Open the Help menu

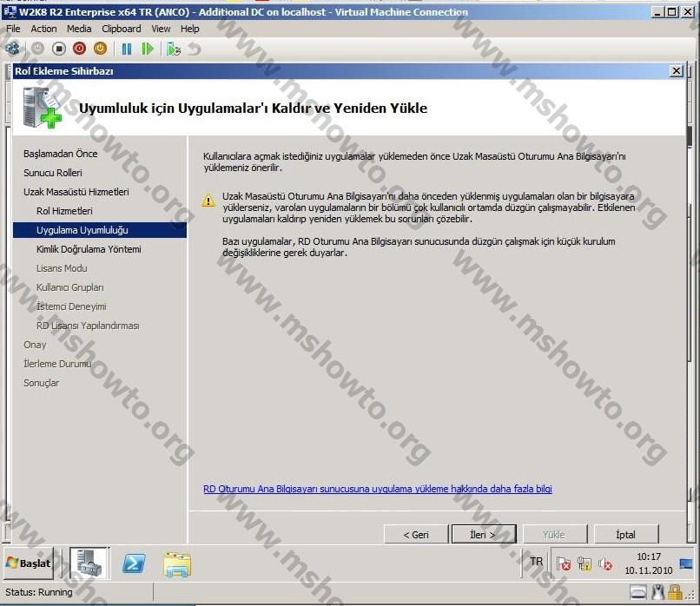point(189,29)
